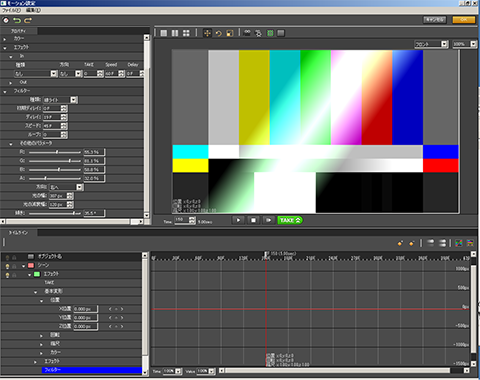Click the lock icon in timeline header row
The width and height of the screenshot is (480, 380).
click(14, 257)
